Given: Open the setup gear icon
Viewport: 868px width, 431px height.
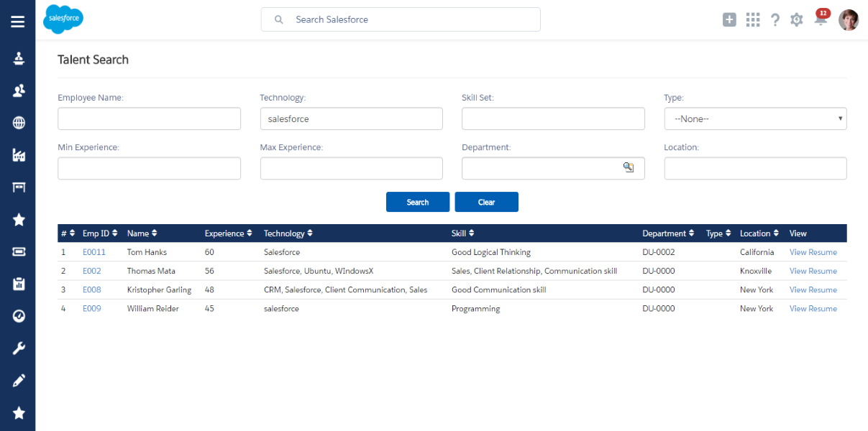Looking at the screenshot, I should [797, 20].
